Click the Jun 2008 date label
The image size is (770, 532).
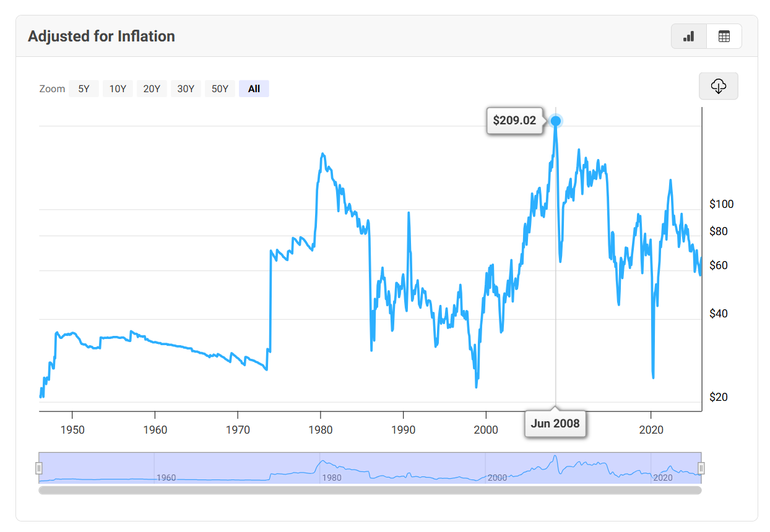point(555,424)
